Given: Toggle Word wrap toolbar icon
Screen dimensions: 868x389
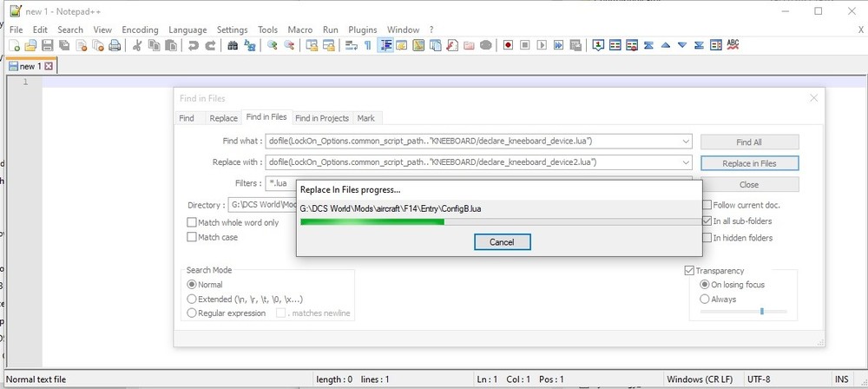Looking at the screenshot, I should (351, 45).
